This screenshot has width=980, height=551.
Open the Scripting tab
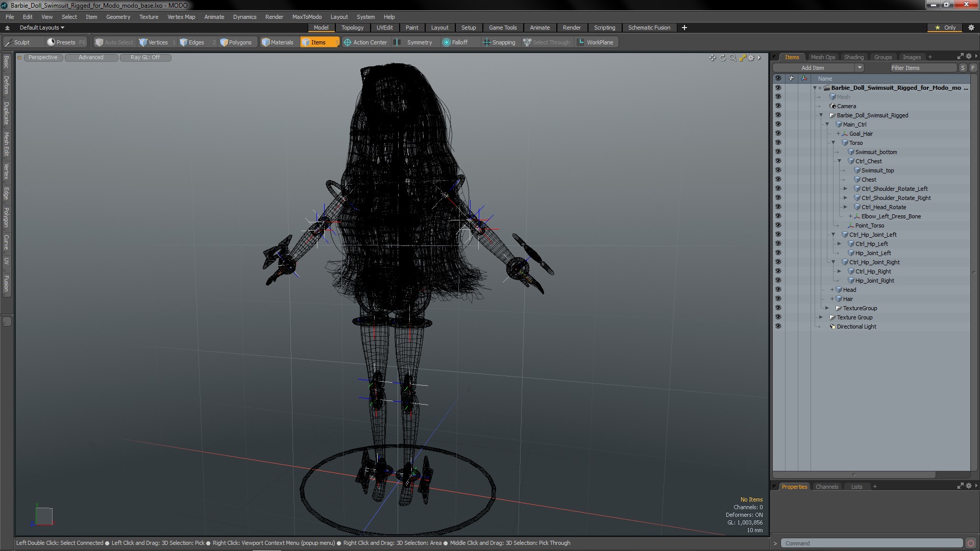(x=604, y=28)
